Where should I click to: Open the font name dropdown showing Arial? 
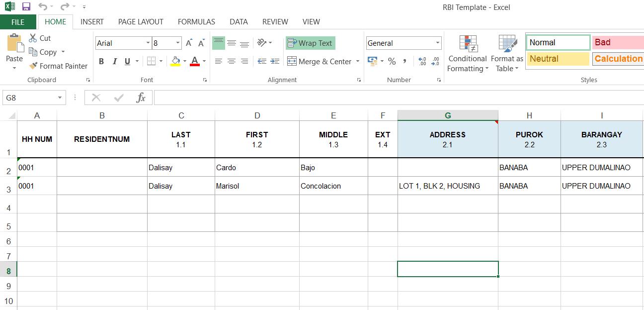coord(148,43)
